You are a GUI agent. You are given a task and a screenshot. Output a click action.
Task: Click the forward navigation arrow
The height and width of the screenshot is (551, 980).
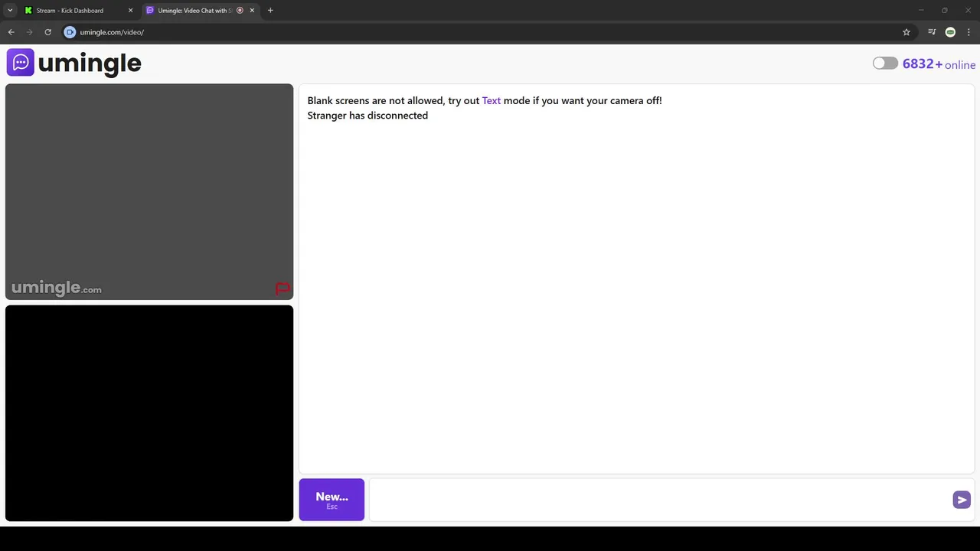click(x=30, y=32)
